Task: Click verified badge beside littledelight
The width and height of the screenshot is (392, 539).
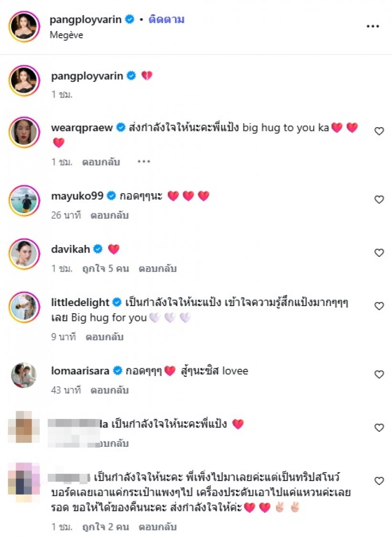Action: pos(116,302)
